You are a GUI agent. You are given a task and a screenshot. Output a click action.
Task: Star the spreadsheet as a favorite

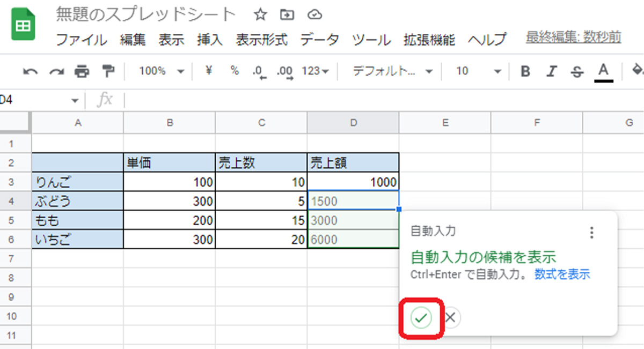[x=260, y=15]
